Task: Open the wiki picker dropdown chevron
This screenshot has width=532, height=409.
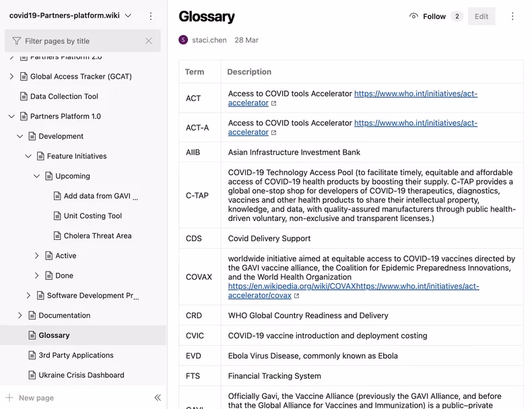Action: coord(128,15)
